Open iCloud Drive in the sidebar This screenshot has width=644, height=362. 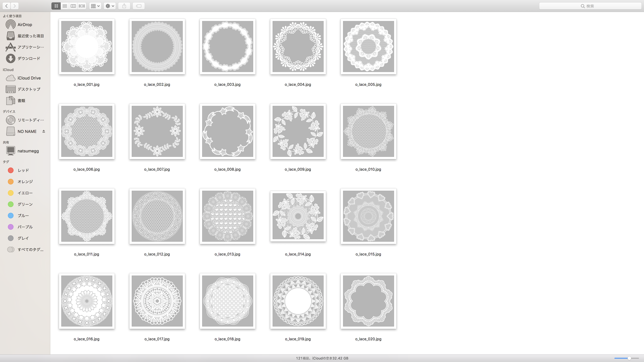(29, 78)
